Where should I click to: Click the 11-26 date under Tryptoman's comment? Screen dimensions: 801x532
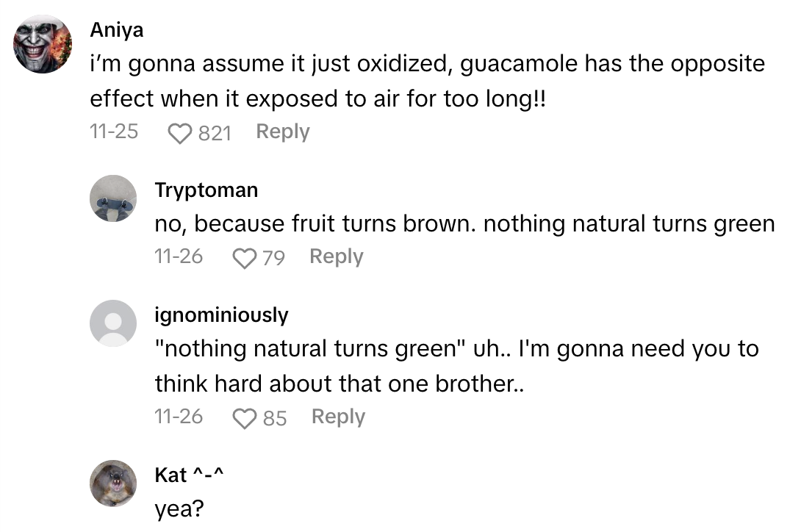(x=179, y=256)
